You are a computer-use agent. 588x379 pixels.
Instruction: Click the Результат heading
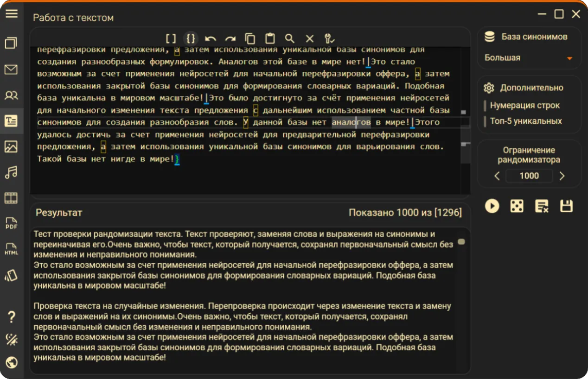pos(59,213)
